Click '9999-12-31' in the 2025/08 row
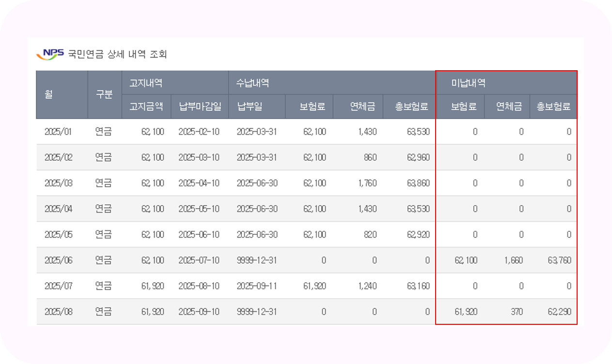Screen dimensions: 612x364 click(x=257, y=311)
